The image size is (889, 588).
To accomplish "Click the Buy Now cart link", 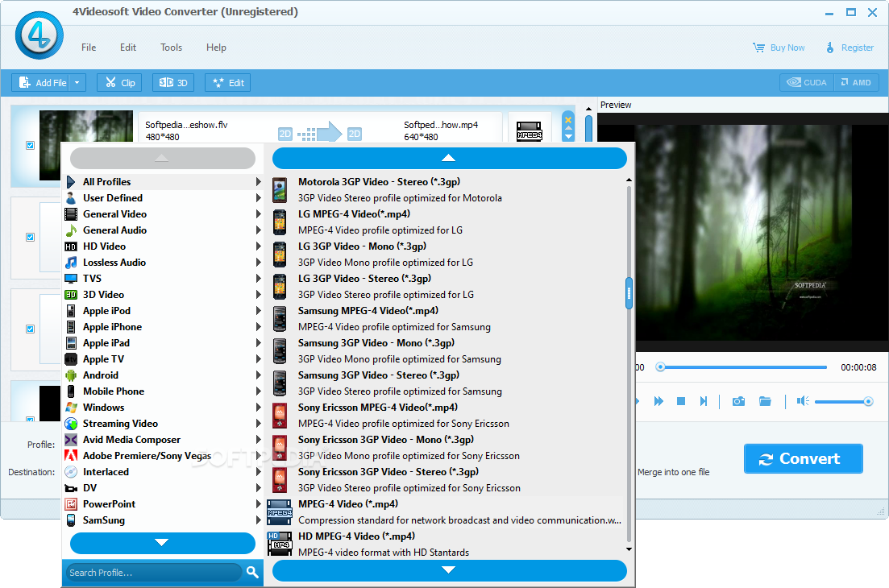I will tap(779, 48).
